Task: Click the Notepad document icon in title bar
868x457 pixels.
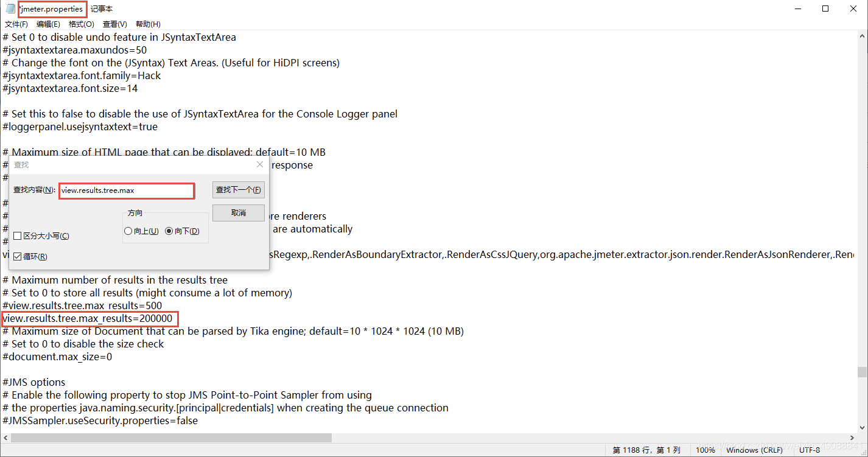Action: [x=10, y=9]
